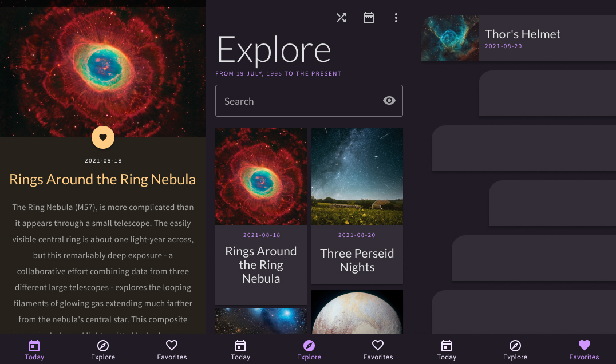616x364 pixels.
Task: Click the 2021-08-18 date under the hero image
Action: pyautogui.click(x=103, y=161)
